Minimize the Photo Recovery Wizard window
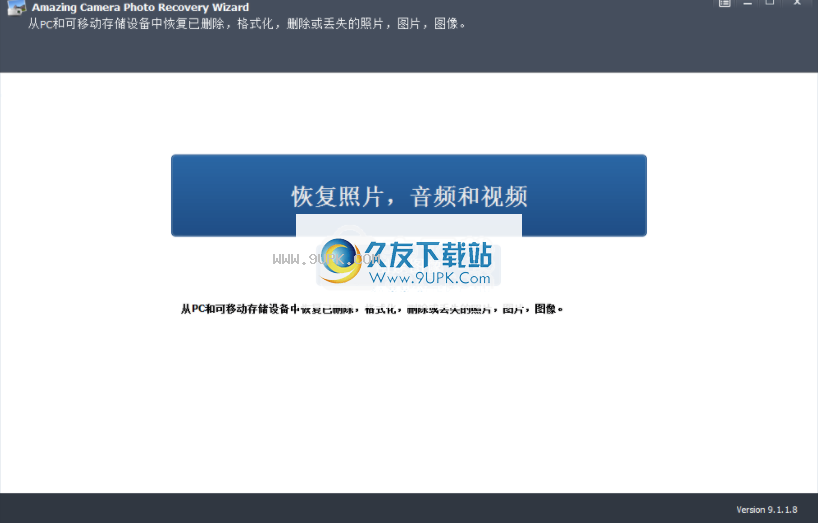The image size is (818, 523). click(x=747, y=3)
